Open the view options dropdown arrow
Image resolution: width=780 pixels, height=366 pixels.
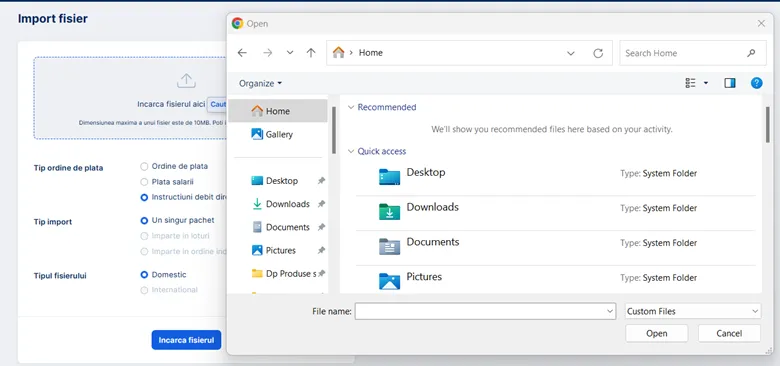click(706, 83)
